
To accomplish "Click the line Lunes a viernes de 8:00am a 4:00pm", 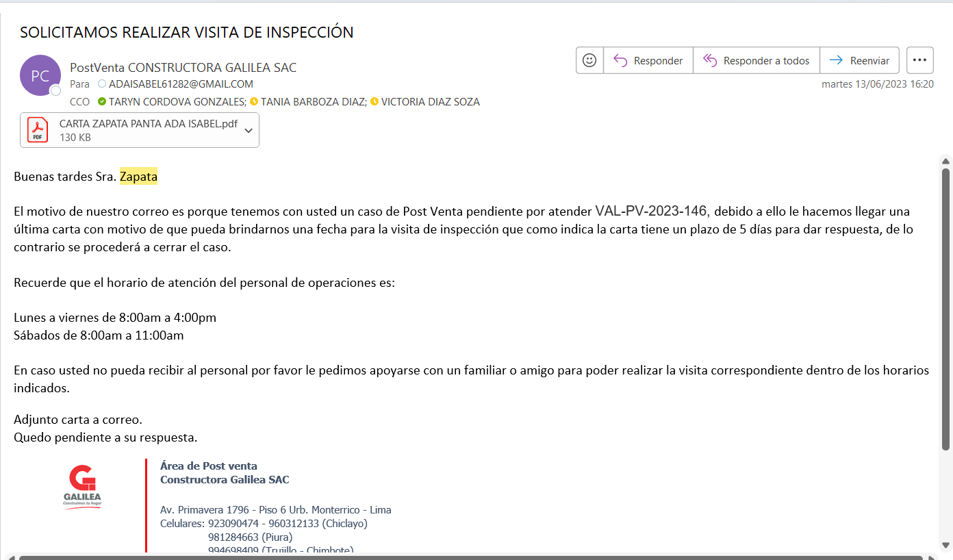I will pos(115,318).
